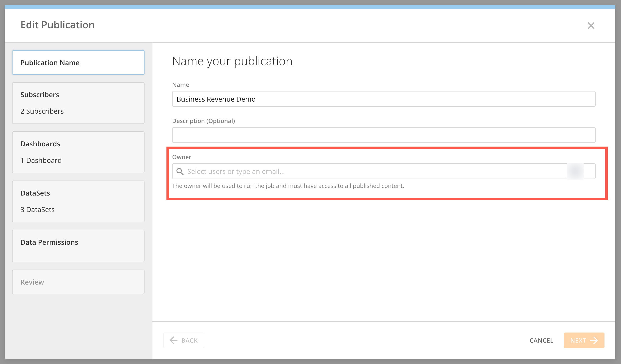Click CANCEL to dismiss changes
The image size is (621, 364).
pyautogui.click(x=541, y=340)
